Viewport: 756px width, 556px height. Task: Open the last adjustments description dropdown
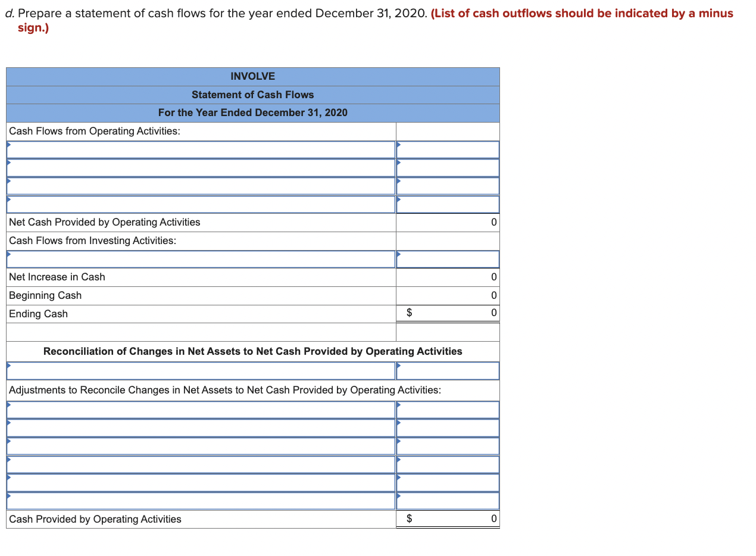pyautogui.click(x=200, y=501)
